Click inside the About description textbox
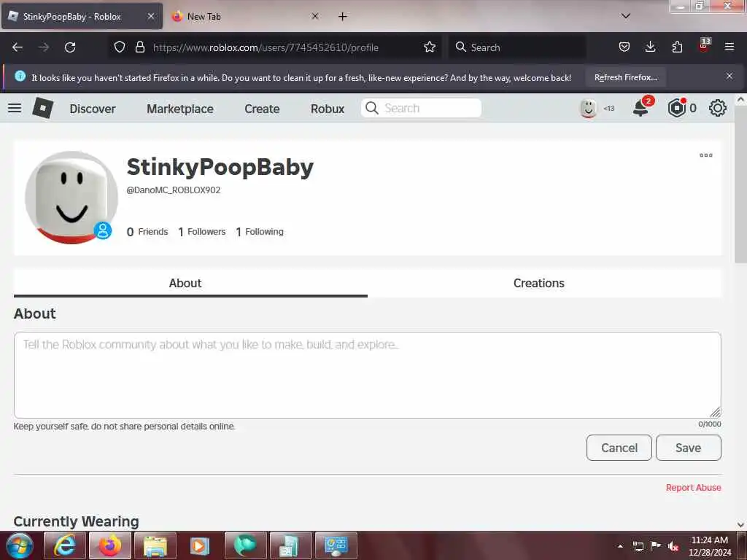The width and height of the screenshot is (747, 560). (x=368, y=376)
